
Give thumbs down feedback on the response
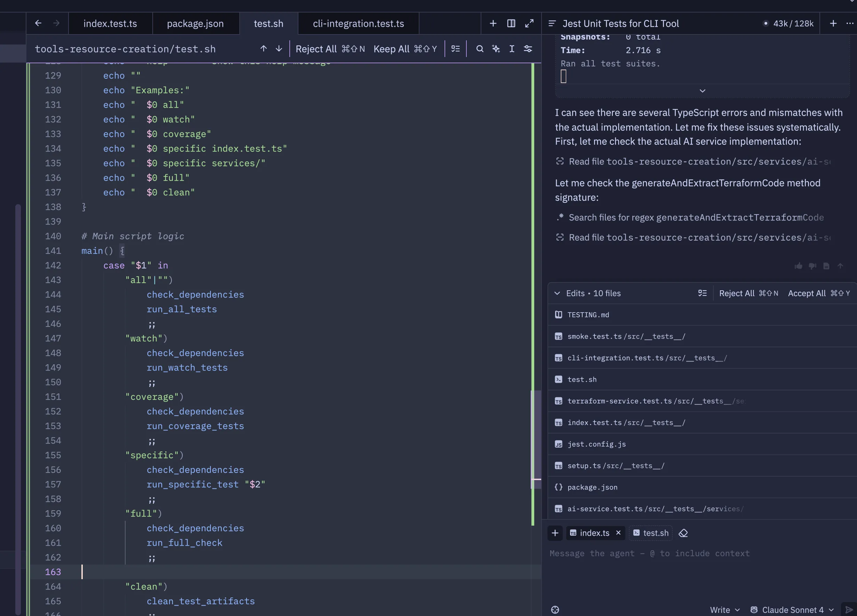812,266
